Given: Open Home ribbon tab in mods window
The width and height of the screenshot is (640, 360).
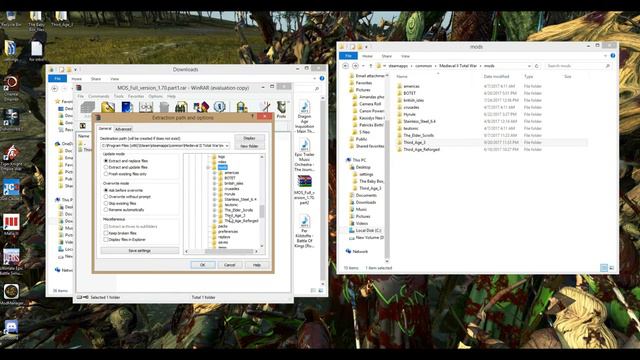Looking at the screenshot, I should [x=367, y=56].
